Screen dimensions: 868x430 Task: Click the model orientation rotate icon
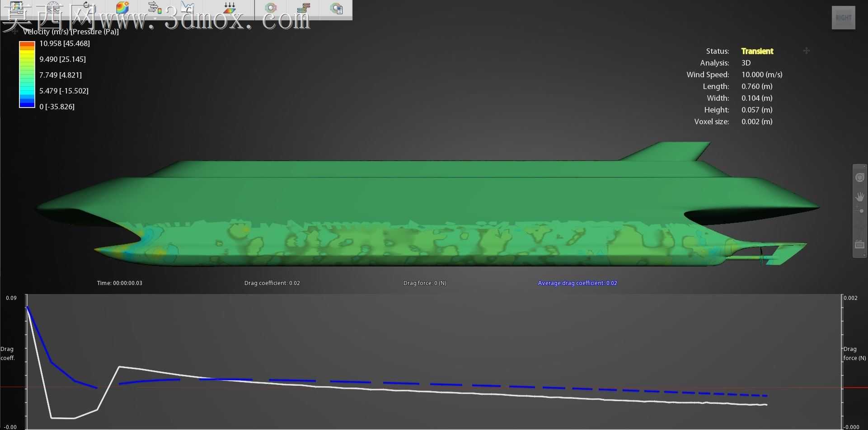(x=86, y=8)
